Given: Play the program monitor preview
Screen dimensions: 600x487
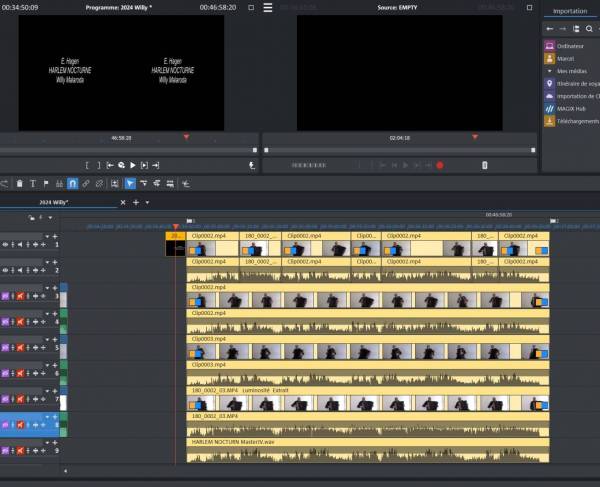Looking at the screenshot, I should point(132,165).
